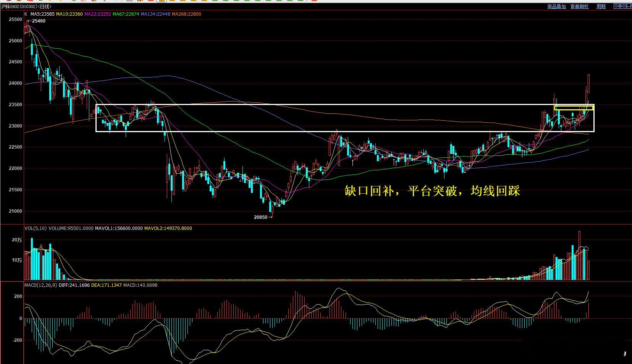Click the 10万 volume axis label
632x364 pixels.
point(17,260)
